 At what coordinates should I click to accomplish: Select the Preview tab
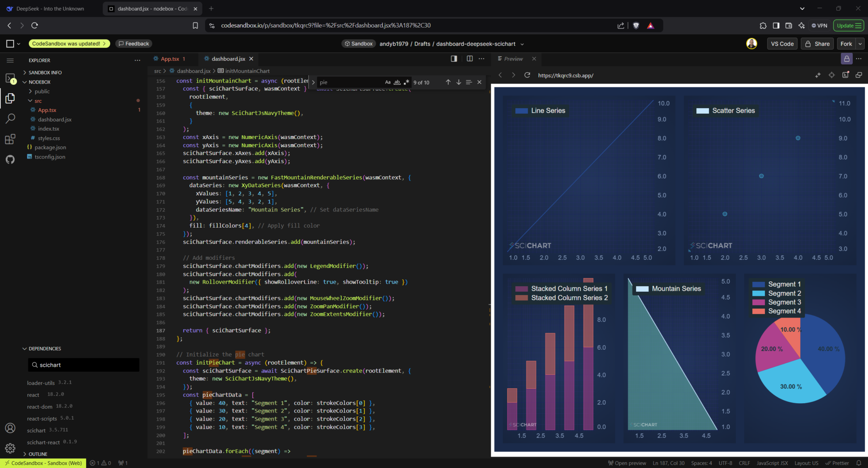[513, 59]
